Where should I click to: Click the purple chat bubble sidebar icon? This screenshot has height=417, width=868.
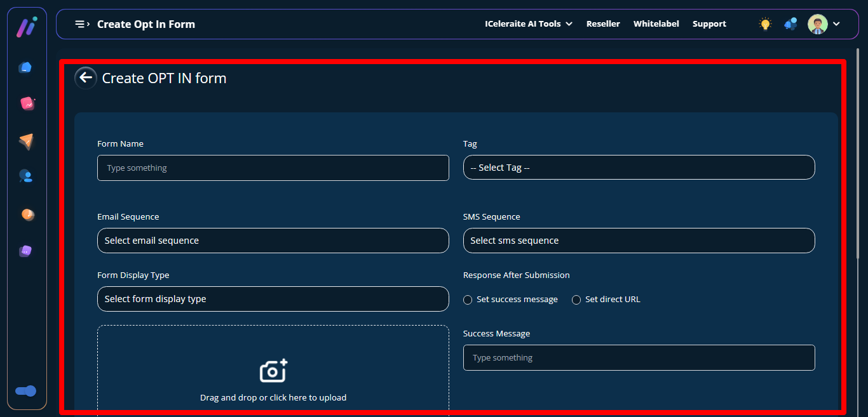(x=25, y=251)
